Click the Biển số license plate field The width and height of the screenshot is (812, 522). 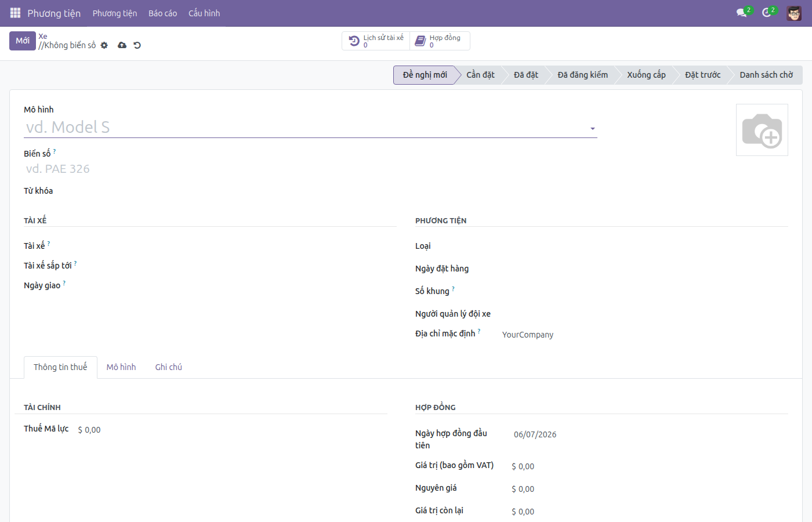(310, 169)
